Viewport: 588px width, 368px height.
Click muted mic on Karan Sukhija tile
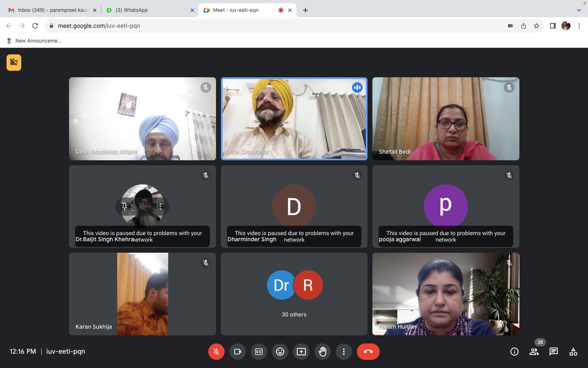(206, 263)
